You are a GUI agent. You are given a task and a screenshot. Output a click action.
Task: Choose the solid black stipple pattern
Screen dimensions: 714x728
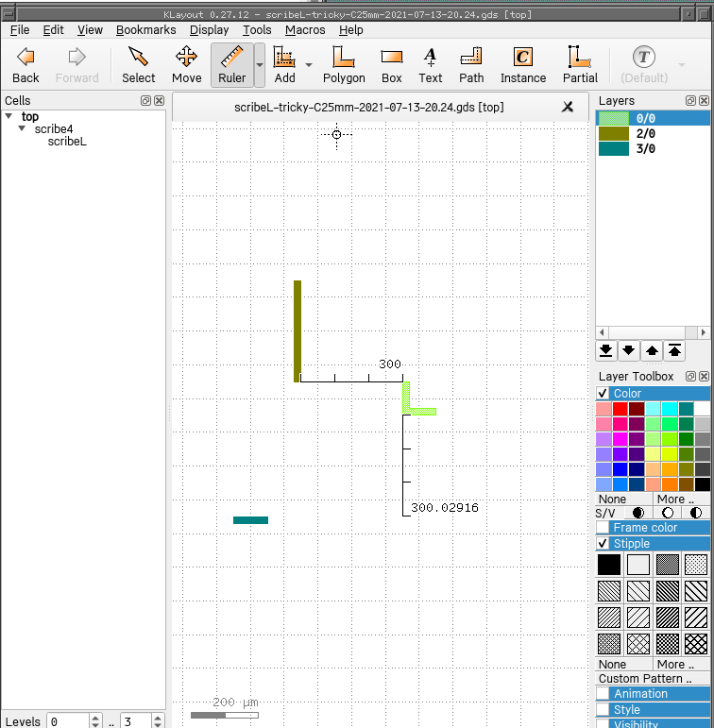[x=609, y=565]
